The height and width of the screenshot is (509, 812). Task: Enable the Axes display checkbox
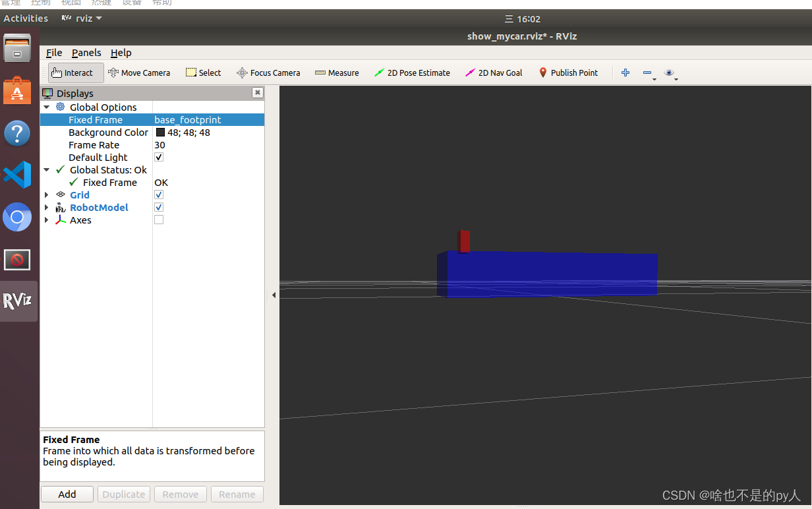(x=159, y=220)
